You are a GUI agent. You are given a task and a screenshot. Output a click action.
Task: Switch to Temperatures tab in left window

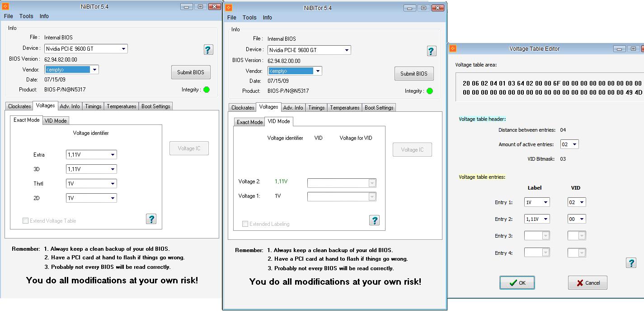(121, 106)
